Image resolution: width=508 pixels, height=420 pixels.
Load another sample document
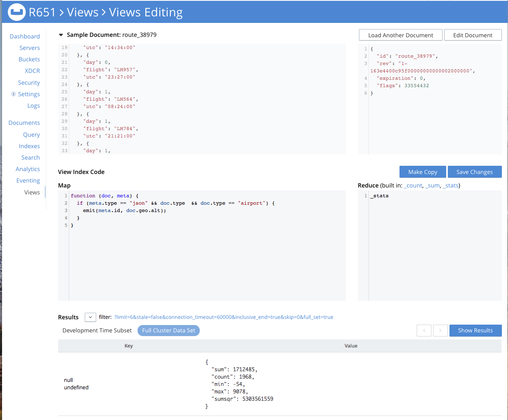pyautogui.click(x=400, y=35)
